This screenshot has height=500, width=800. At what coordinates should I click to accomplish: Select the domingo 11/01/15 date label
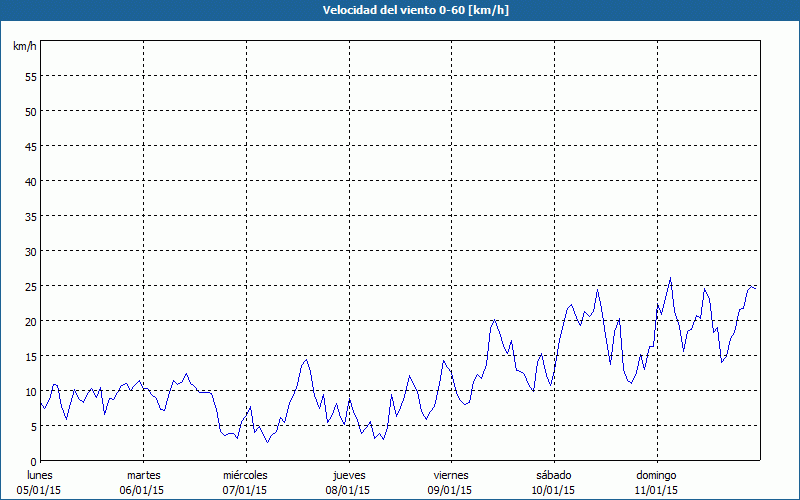656,482
